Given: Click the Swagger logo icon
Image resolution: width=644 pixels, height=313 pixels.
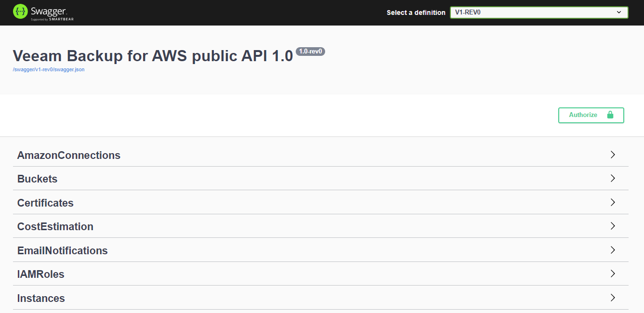Looking at the screenshot, I should click(x=20, y=12).
